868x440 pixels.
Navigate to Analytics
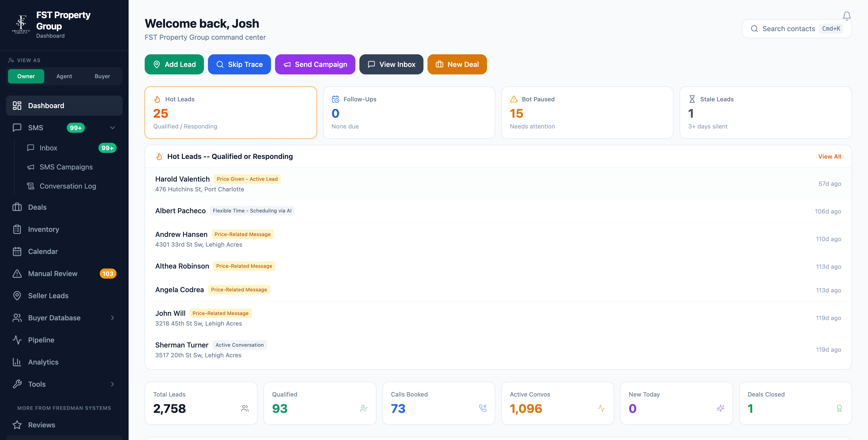(64, 362)
